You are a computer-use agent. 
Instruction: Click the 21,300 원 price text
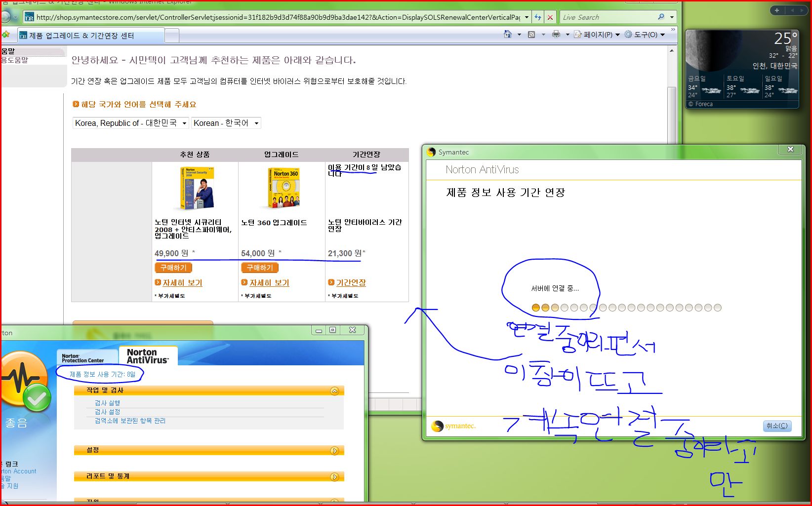[345, 253]
